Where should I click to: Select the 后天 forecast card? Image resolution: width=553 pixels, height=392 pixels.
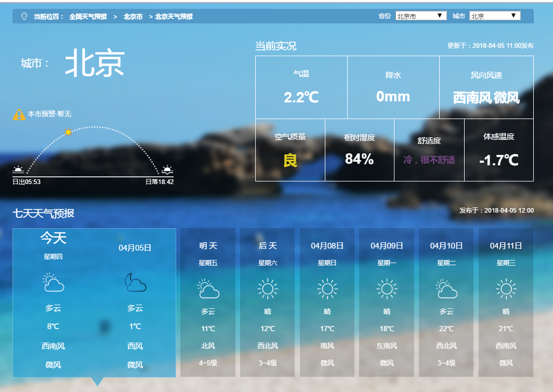pyautogui.click(x=268, y=302)
